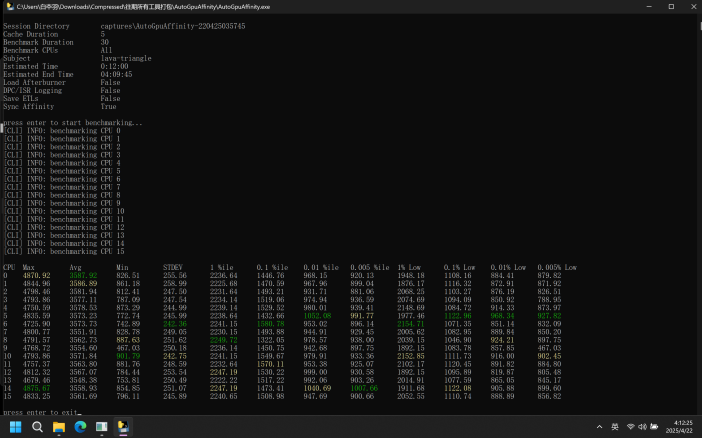Click the 'Benchmark Duration' label
The width and height of the screenshot is (702, 438).
38,42
